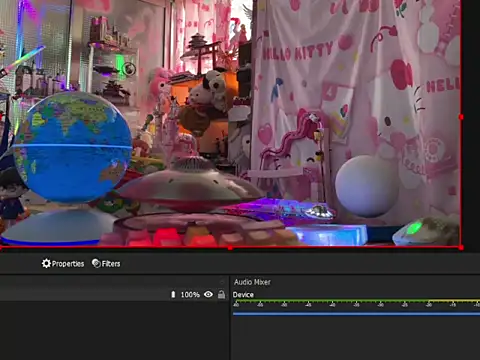This screenshot has height=360, width=480.
Task: Toggle source visibility with eye icon
Action: [x=208, y=294]
